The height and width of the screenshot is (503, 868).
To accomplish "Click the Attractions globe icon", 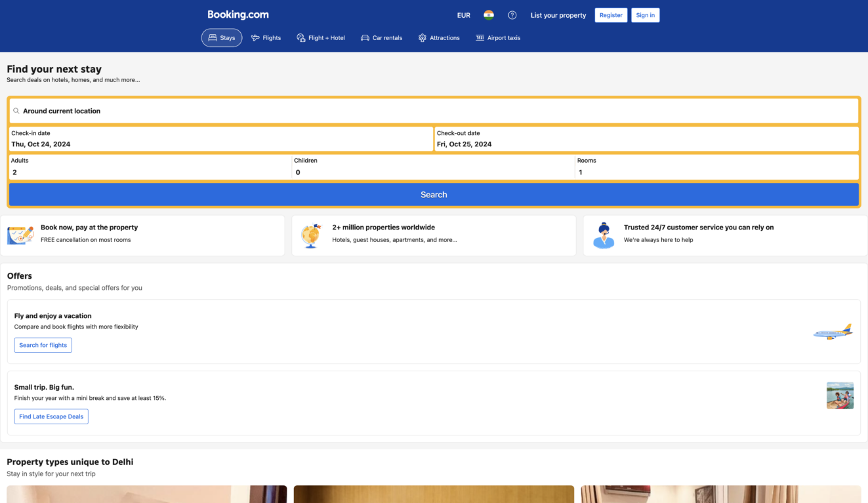I will [422, 37].
